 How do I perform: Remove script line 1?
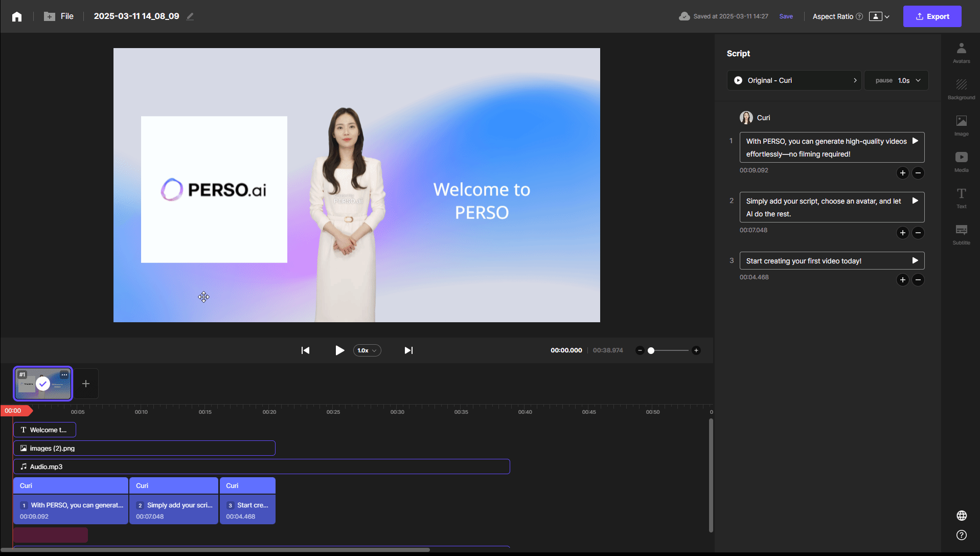pyautogui.click(x=918, y=173)
